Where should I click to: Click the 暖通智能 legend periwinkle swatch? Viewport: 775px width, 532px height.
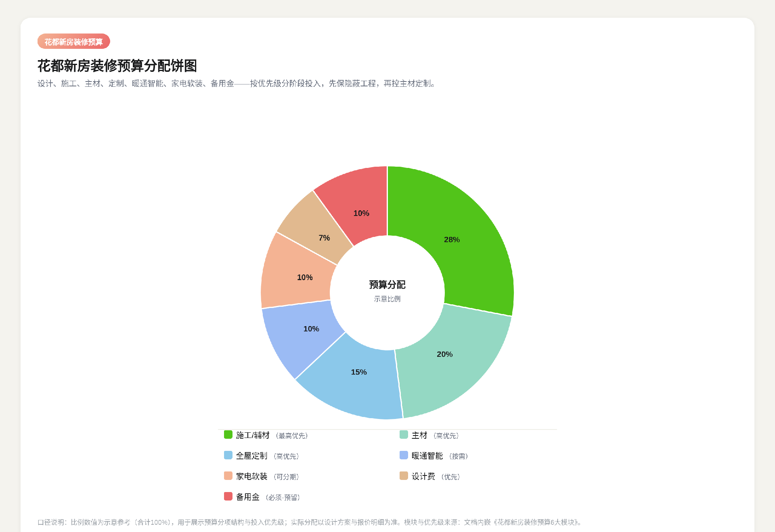[404, 455]
